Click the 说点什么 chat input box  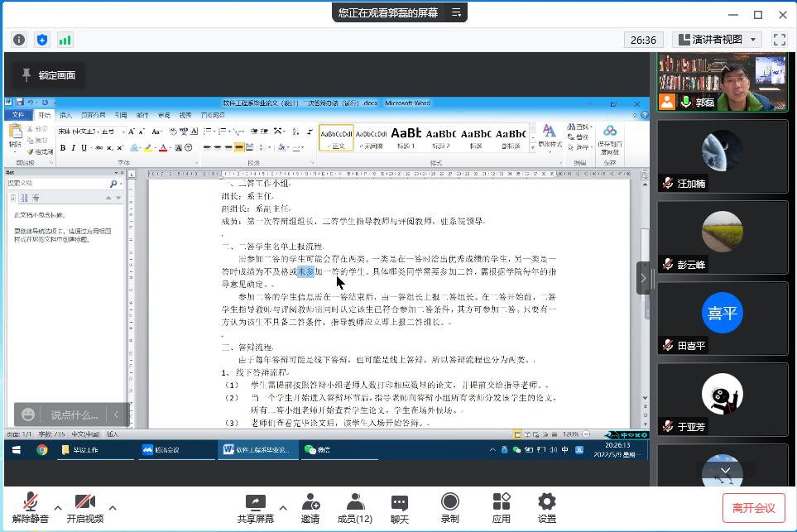pyautogui.click(x=74, y=415)
